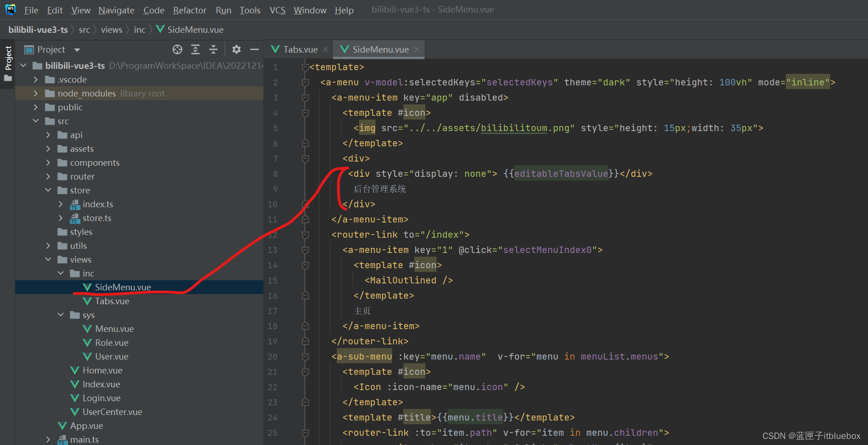
Task: Click the views breadcrumb in navigation bar
Action: [x=111, y=30]
